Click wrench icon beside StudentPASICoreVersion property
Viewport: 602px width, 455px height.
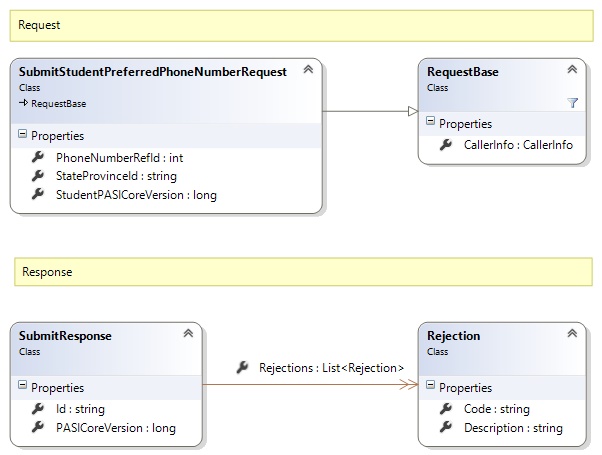click(37, 195)
